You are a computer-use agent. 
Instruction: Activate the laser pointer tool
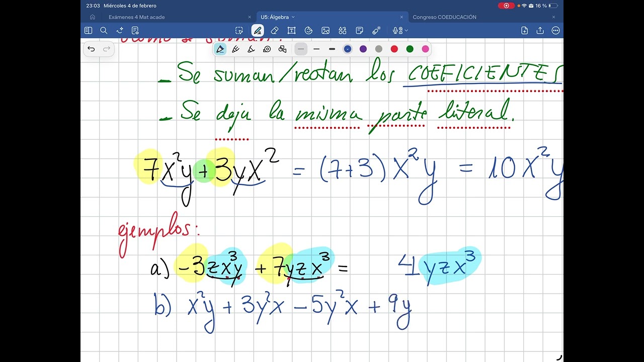376,31
